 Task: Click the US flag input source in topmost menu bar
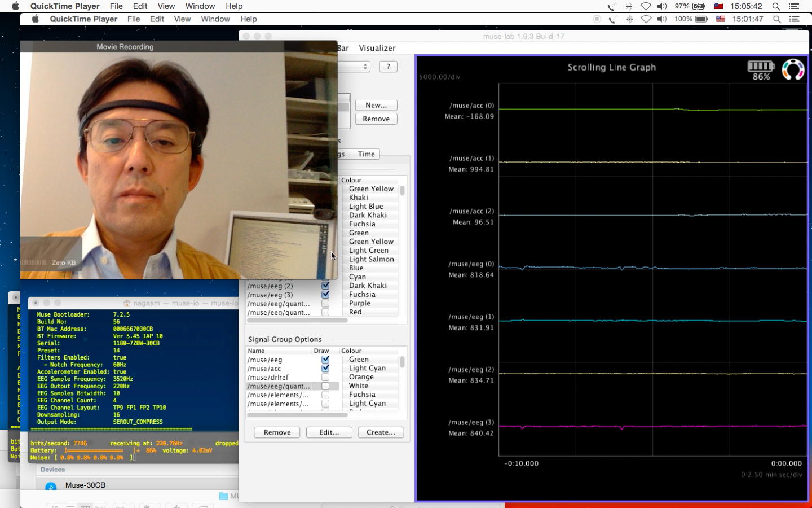[718, 6]
